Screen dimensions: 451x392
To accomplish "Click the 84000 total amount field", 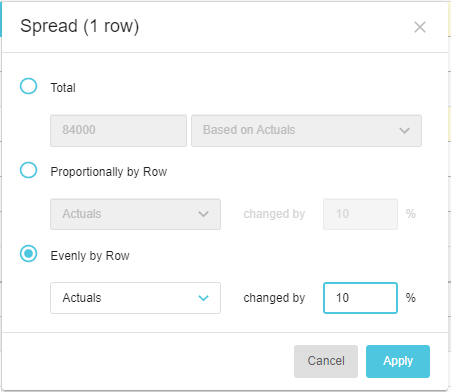I will (118, 131).
